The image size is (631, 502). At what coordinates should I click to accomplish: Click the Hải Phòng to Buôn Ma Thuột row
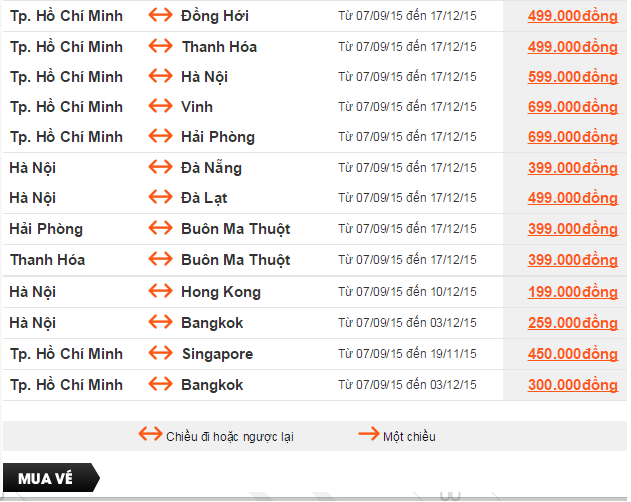click(x=314, y=229)
